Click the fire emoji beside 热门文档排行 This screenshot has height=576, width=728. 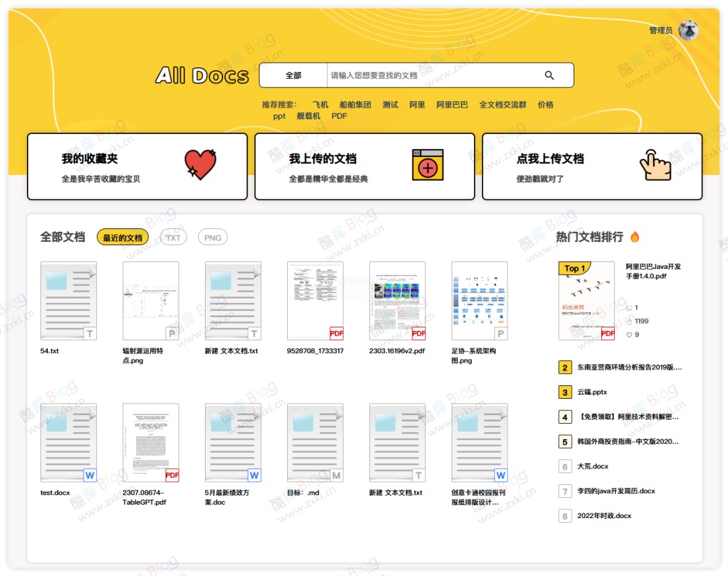pos(636,237)
